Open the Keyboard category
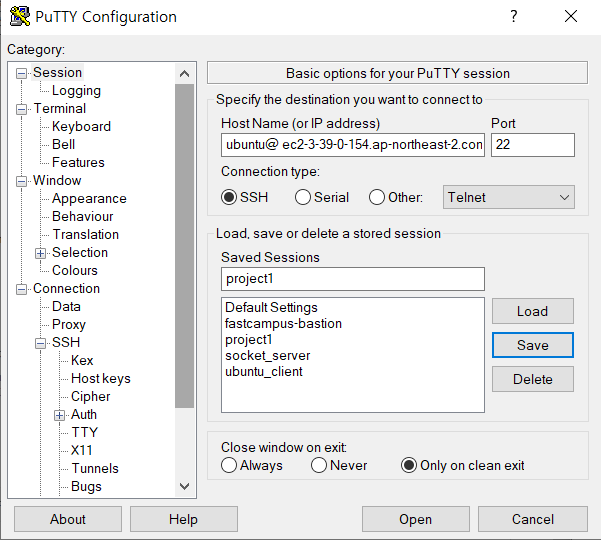The width and height of the screenshot is (601, 540). point(81,126)
